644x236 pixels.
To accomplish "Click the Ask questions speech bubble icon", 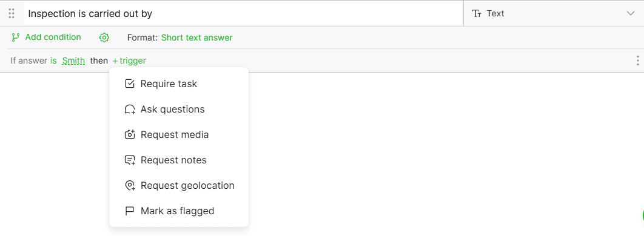I will pyautogui.click(x=130, y=110).
